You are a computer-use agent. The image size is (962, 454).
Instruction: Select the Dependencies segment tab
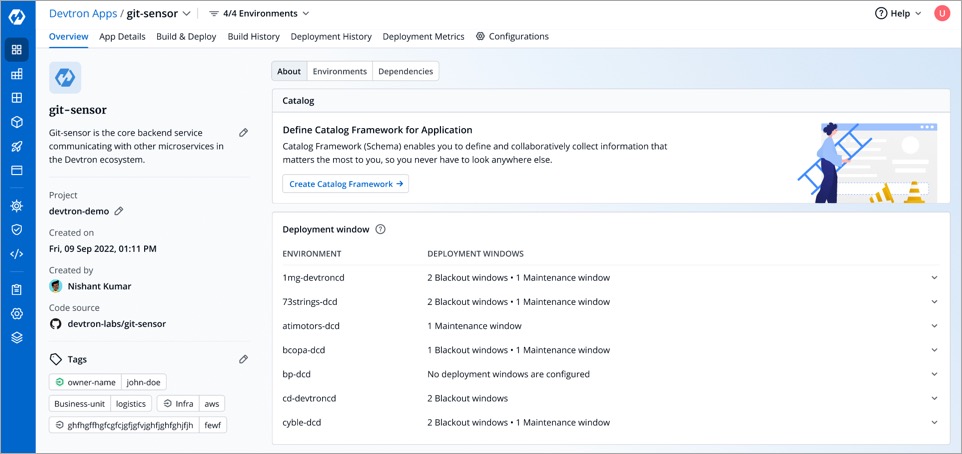406,71
